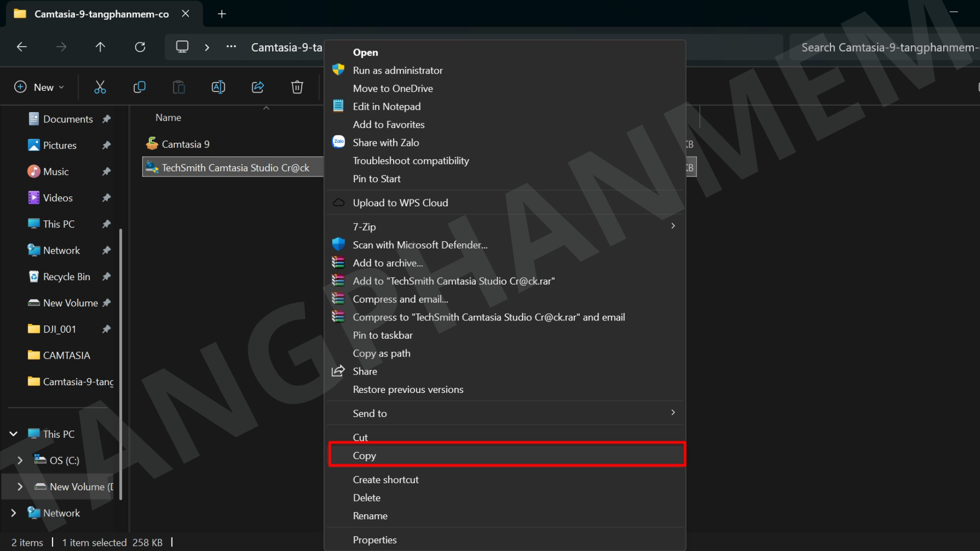Open a new File Explorer tab

(x=222, y=14)
